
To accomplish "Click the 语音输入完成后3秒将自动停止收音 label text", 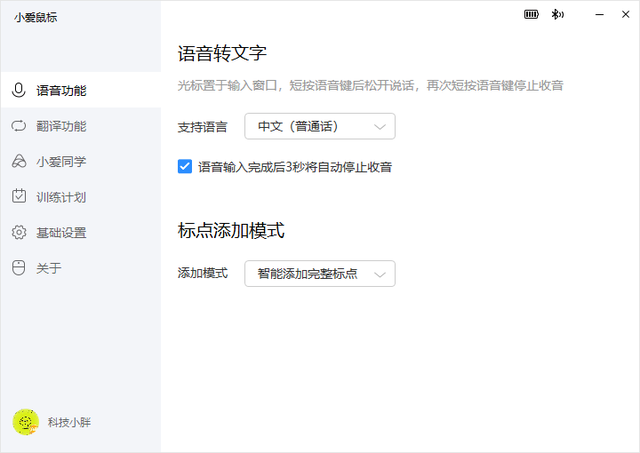I will tap(294, 167).
